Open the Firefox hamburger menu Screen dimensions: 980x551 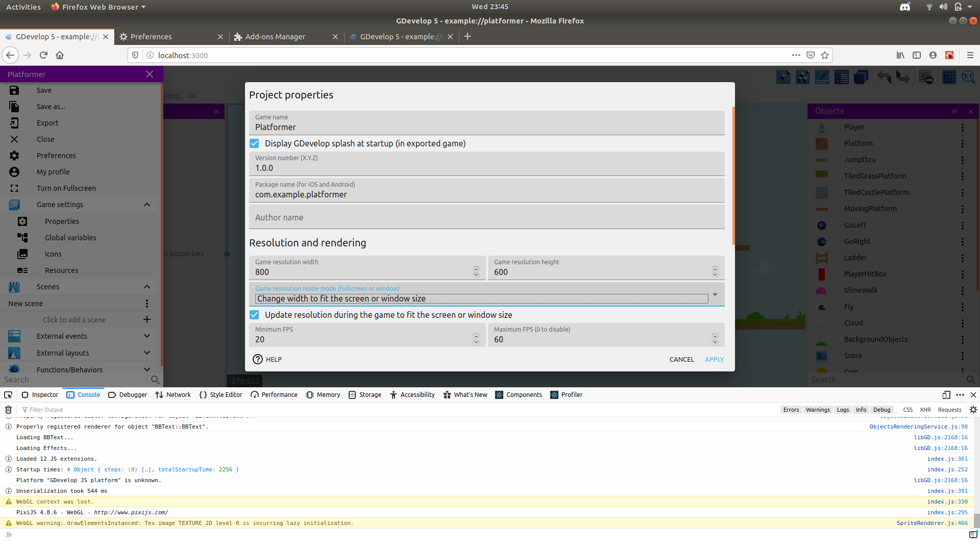970,55
